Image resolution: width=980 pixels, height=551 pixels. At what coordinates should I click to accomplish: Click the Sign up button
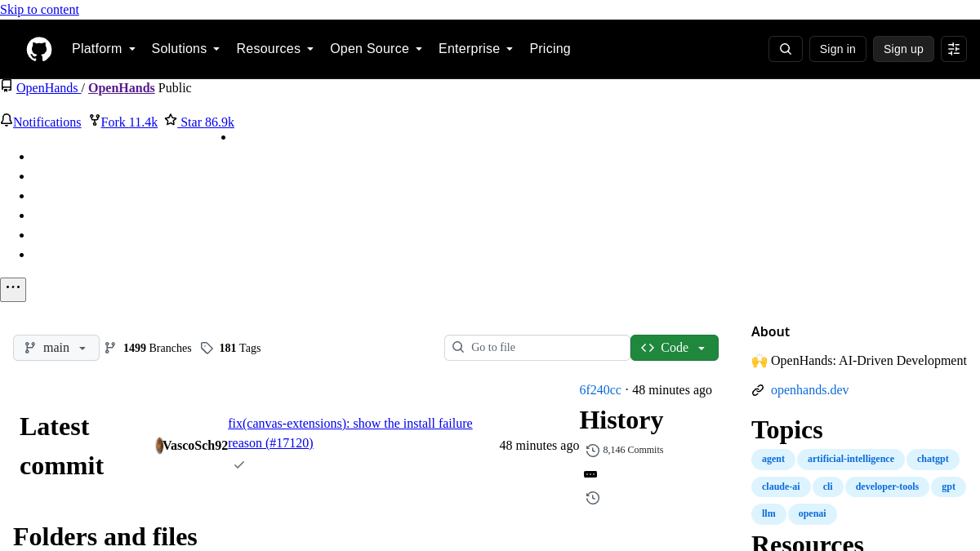[903, 49]
